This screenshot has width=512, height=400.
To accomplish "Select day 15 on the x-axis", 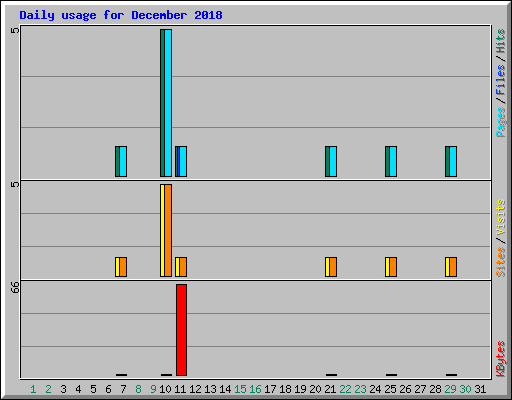I will [240, 389].
